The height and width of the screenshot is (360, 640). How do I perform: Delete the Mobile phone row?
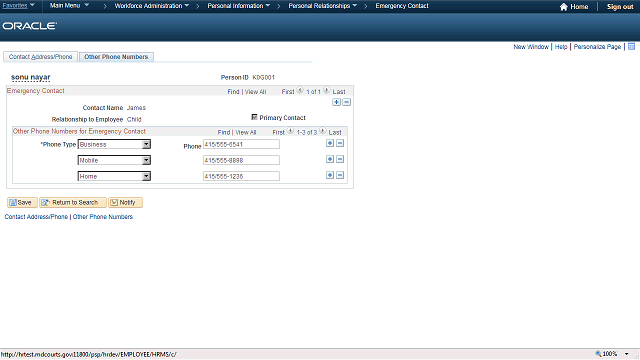point(340,159)
